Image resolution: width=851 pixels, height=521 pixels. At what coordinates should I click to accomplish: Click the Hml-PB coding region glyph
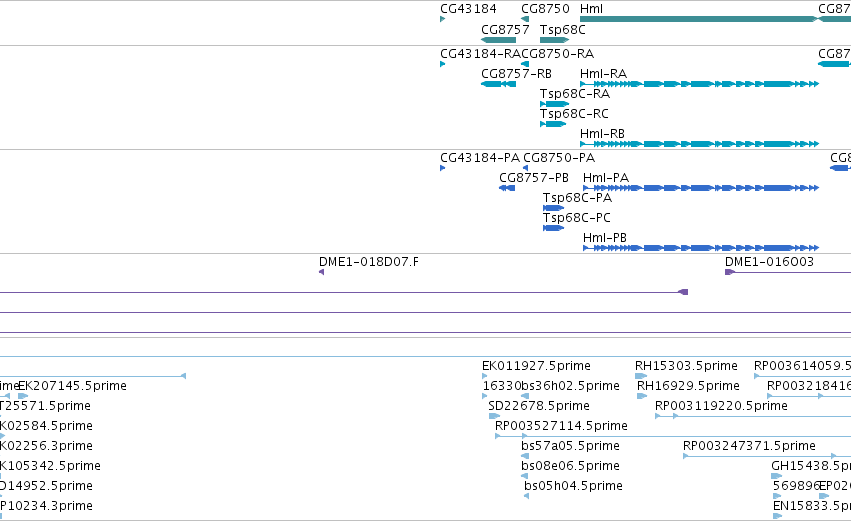(x=701, y=249)
